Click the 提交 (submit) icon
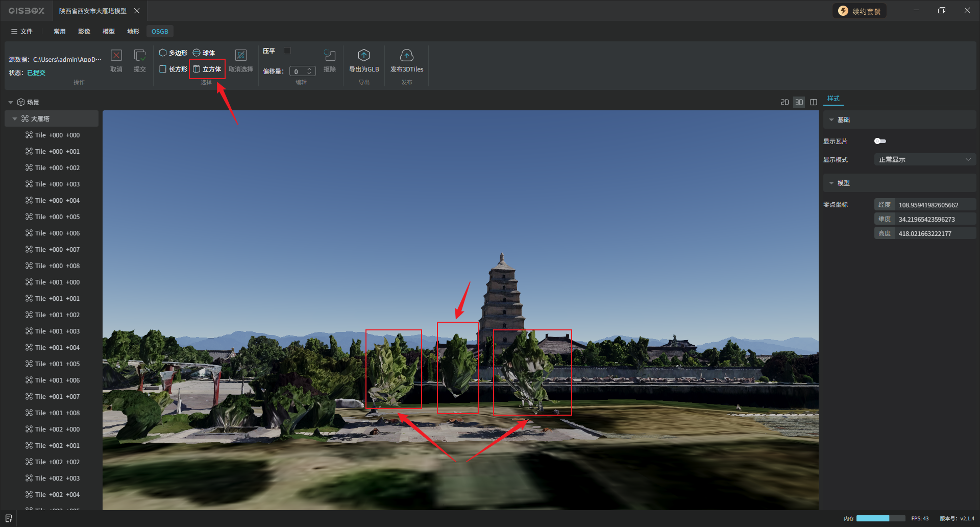Image resolution: width=980 pixels, height=527 pixels. click(139, 56)
